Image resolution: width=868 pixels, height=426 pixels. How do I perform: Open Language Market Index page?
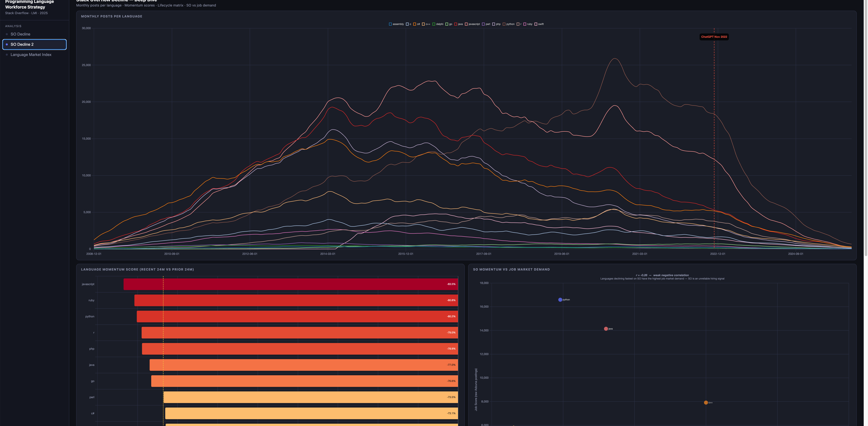[34, 55]
